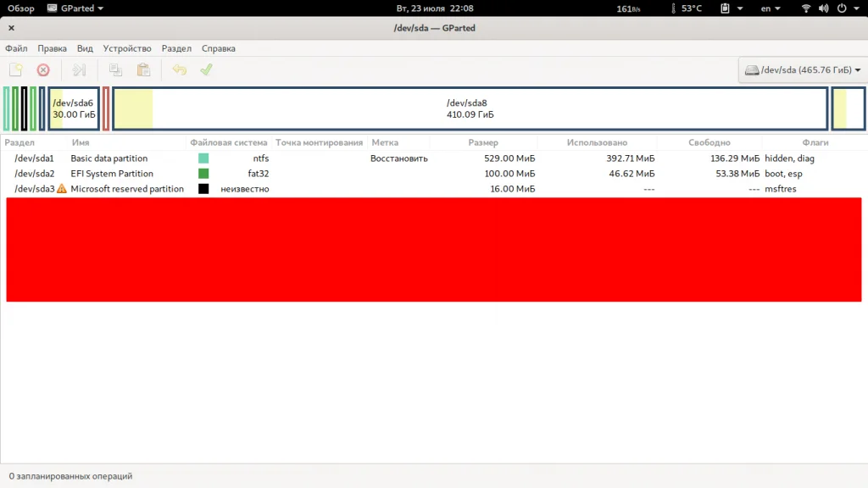Click the hidden, diag flags cell
868x488 pixels.
tap(789, 158)
